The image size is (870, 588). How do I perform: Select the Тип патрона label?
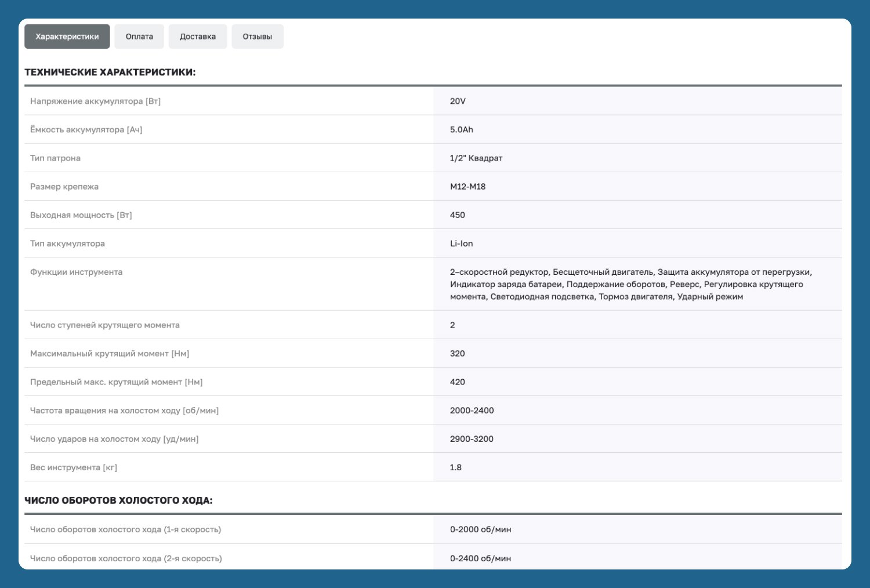(56, 158)
